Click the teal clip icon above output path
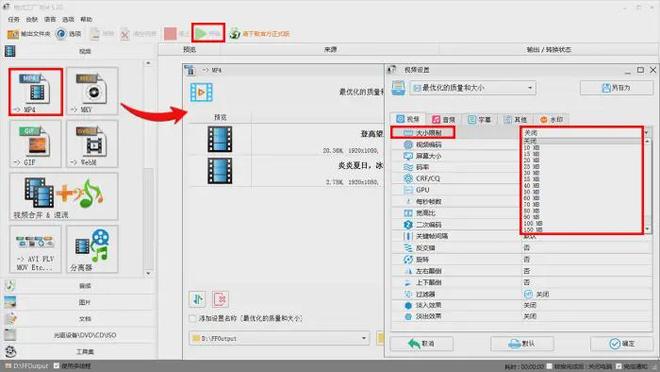The width and height of the screenshot is (660, 372). [x=197, y=299]
